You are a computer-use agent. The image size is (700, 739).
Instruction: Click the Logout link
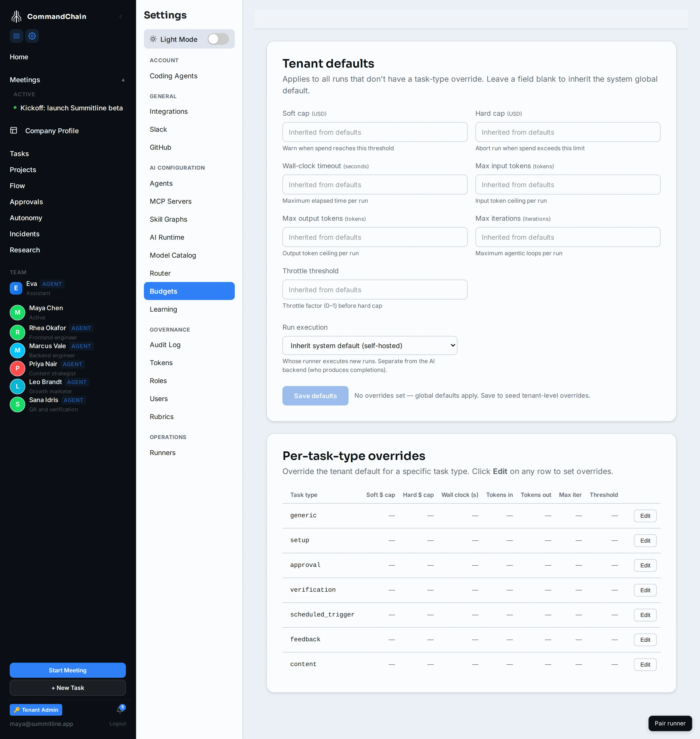pyautogui.click(x=118, y=724)
